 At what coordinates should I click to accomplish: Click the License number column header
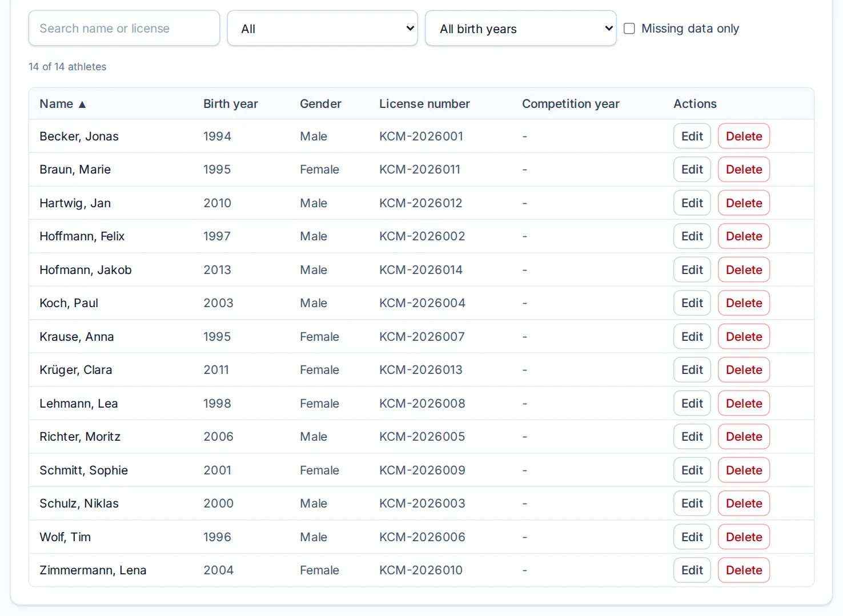pyautogui.click(x=424, y=104)
